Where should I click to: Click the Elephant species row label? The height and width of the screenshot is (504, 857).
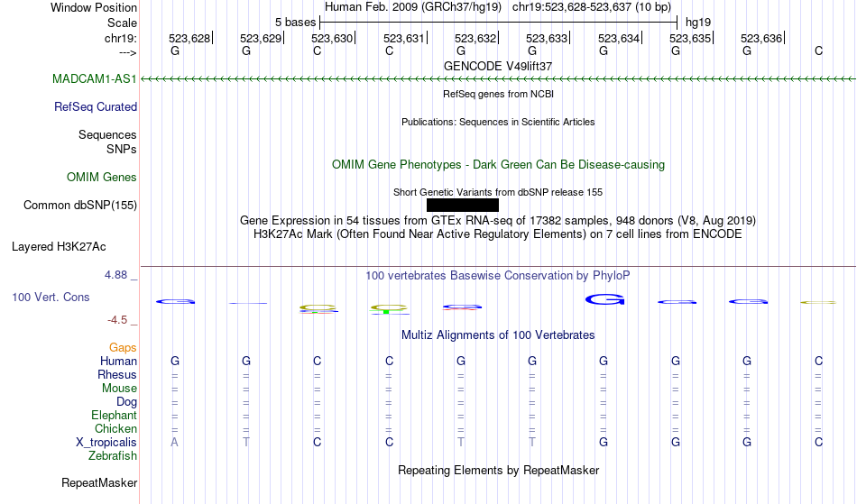pyautogui.click(x=115, y=415)
